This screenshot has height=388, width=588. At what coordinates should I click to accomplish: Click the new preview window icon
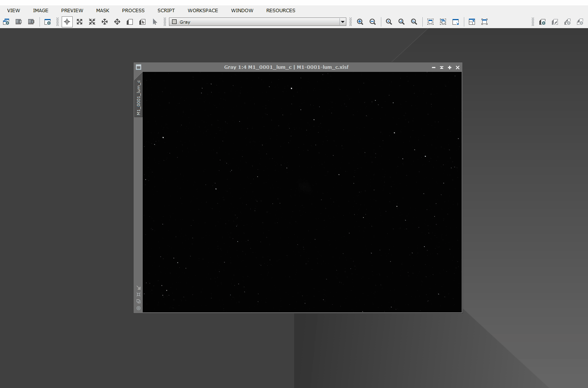(x=48, y=22)
